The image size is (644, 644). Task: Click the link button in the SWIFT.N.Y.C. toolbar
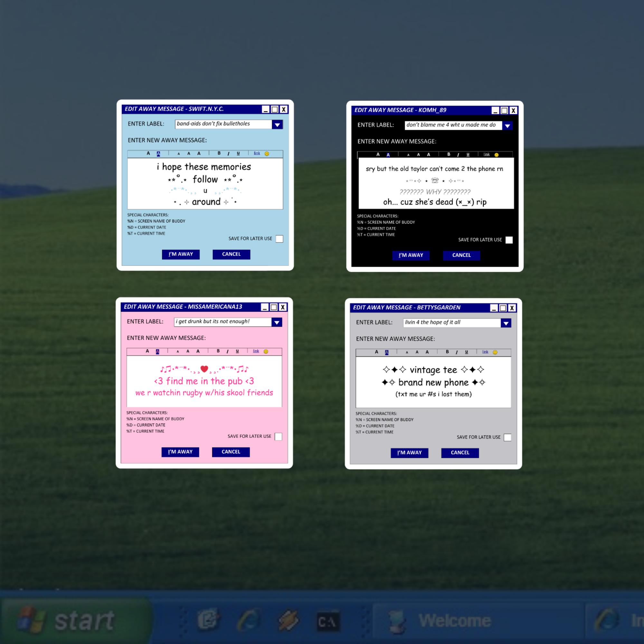(257, 153)
